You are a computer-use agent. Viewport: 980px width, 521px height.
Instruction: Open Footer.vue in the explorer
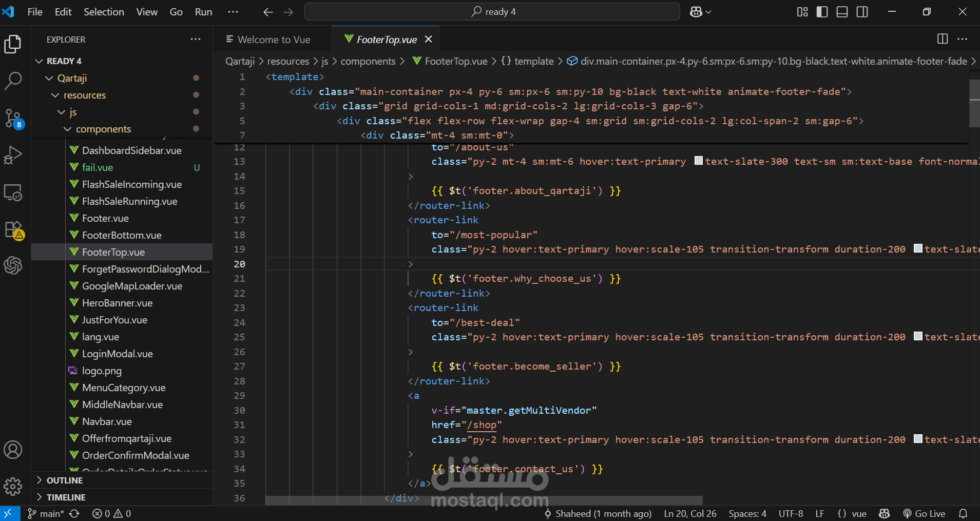pyautogui.click(x=105, y=218)
